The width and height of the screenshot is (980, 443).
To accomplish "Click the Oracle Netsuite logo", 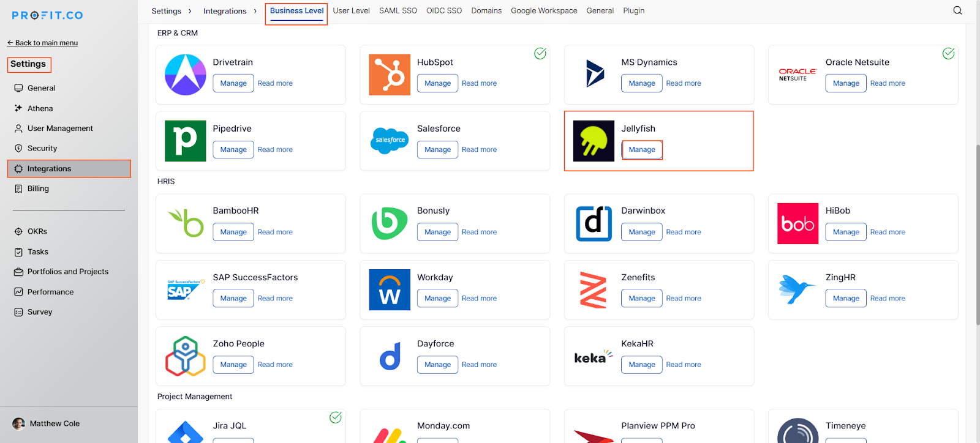I will 797,75.
